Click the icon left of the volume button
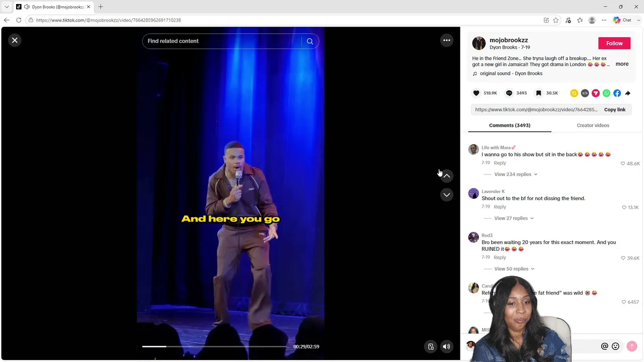644x362 pixels. point(431,346)
